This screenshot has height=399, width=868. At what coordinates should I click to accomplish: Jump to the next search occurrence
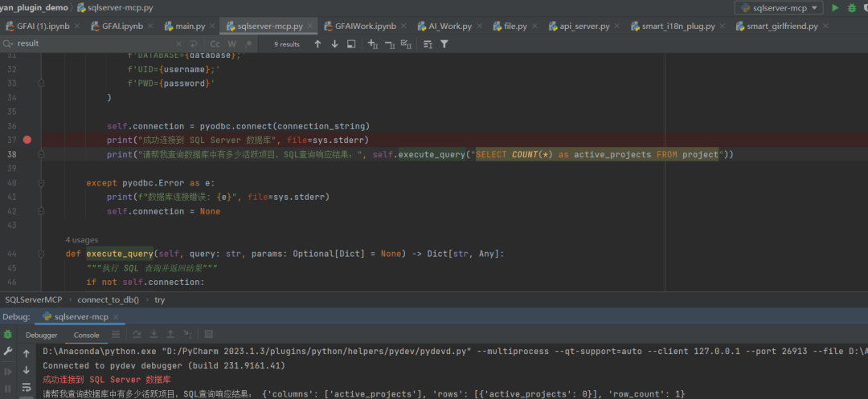(x=334, y=44)
